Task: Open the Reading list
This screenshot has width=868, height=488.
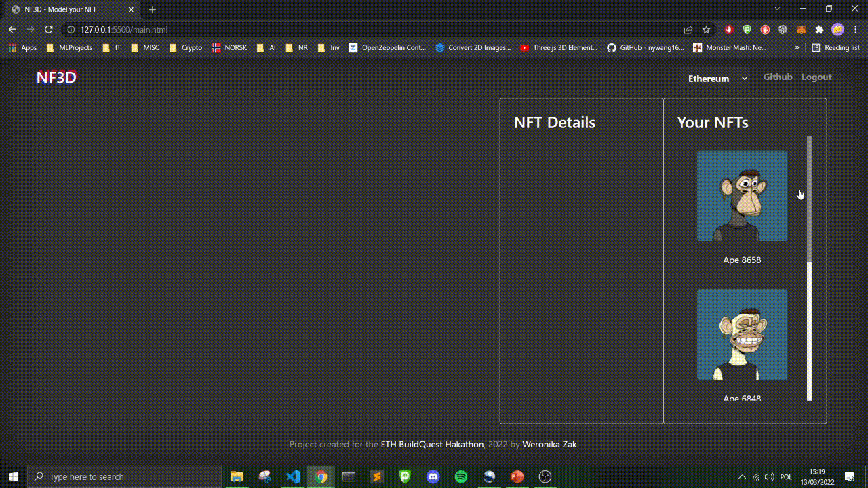Action: 835,48
